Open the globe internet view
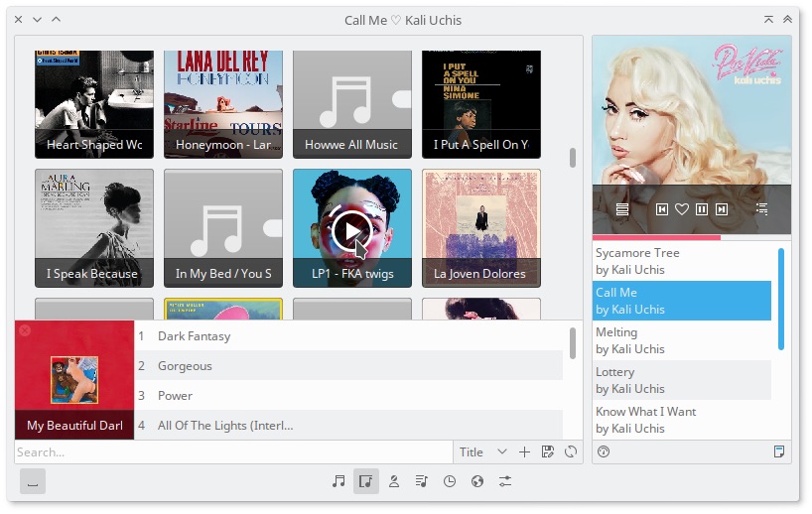The image size is (812, 514). [x=477, y=481]
